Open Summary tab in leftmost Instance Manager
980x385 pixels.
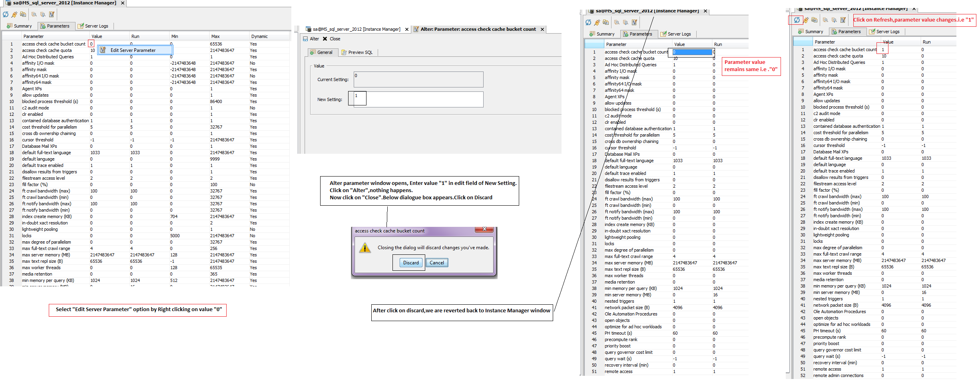pos(19,26)
